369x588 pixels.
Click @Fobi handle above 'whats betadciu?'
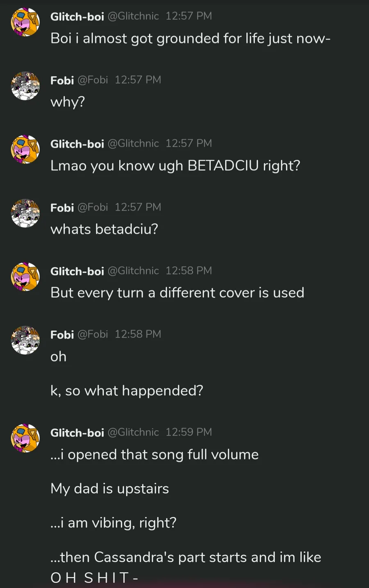[x=93, y=207]
